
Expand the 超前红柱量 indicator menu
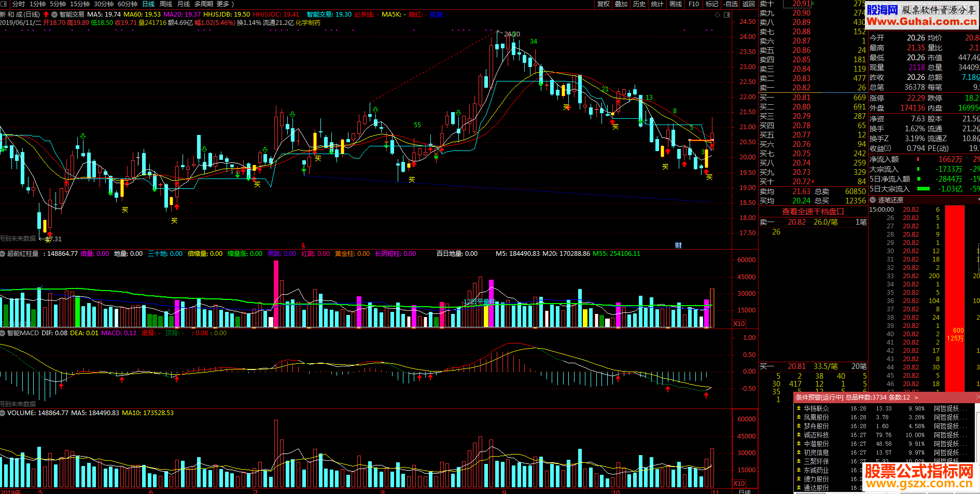(x=3, y=254)
